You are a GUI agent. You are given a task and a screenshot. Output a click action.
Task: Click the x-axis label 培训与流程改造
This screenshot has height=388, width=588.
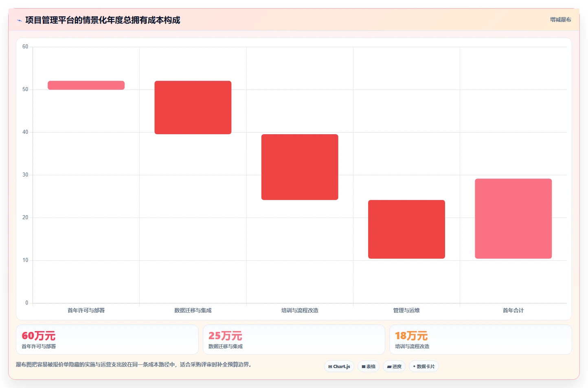coord(300,310)
